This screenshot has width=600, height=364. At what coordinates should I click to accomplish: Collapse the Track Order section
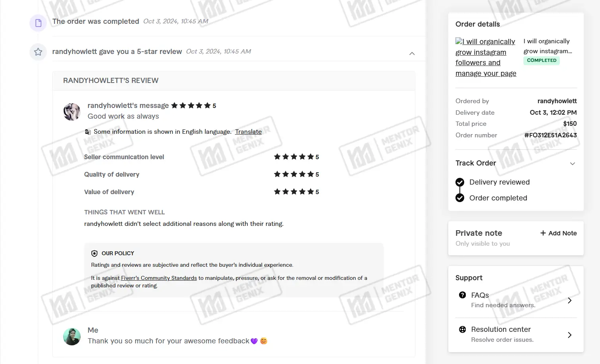click(572, 164)
